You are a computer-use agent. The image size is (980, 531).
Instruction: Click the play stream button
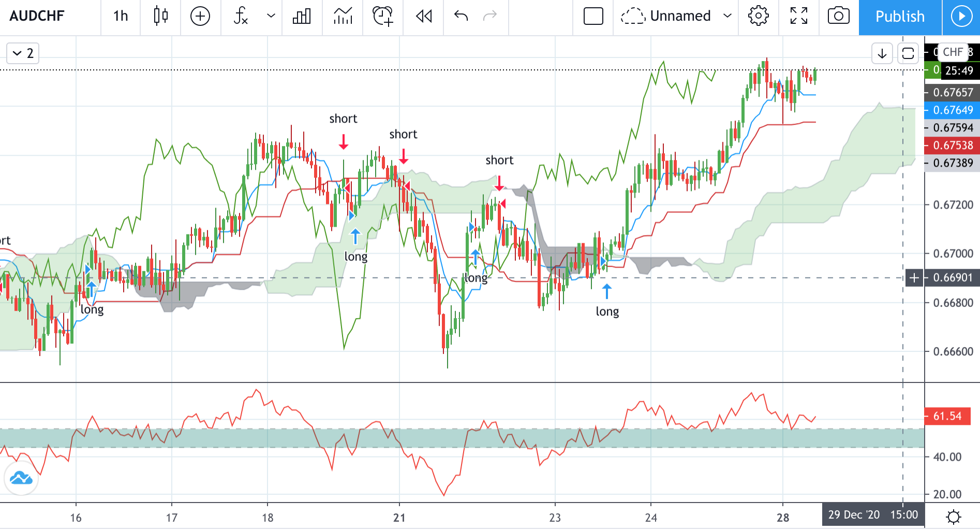click(961, 17)
